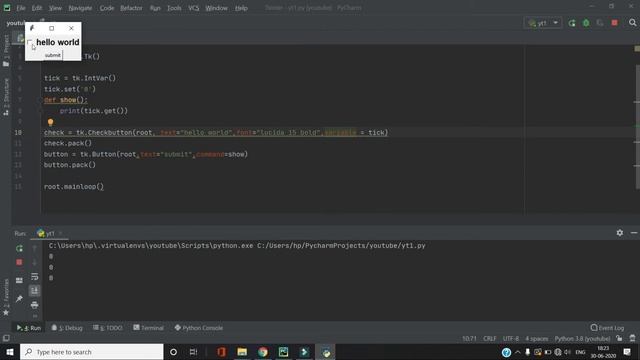Open the Window menu

pos(216,8)
